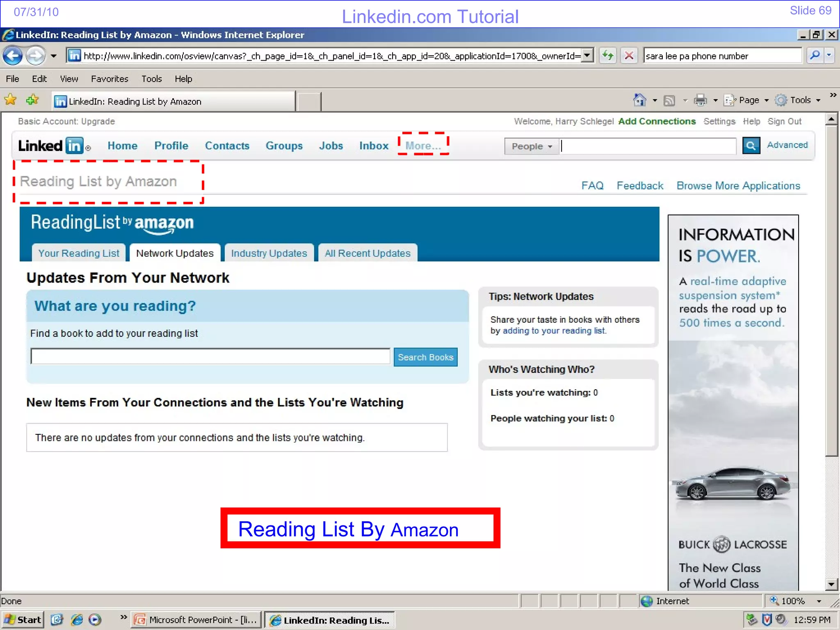Screen dimensions: 840x630
Task: Expand the 100% zoom level dropdown
Action: tap(819, 601)
